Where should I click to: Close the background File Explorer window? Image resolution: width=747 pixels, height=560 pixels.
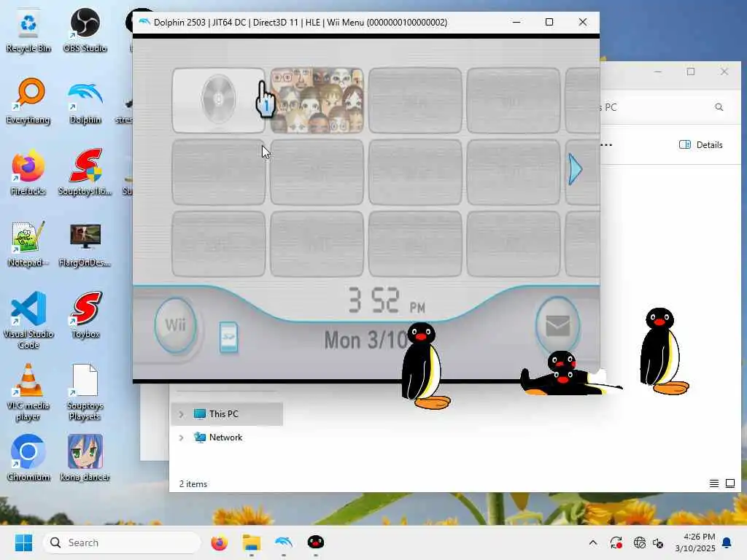[x=724, y=71]
